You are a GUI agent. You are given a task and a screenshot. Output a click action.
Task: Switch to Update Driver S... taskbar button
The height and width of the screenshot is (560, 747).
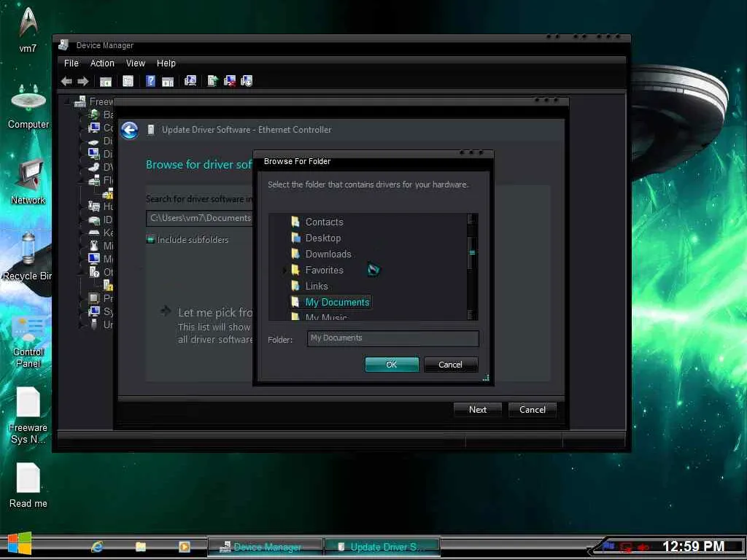click(x=382, y=547)
